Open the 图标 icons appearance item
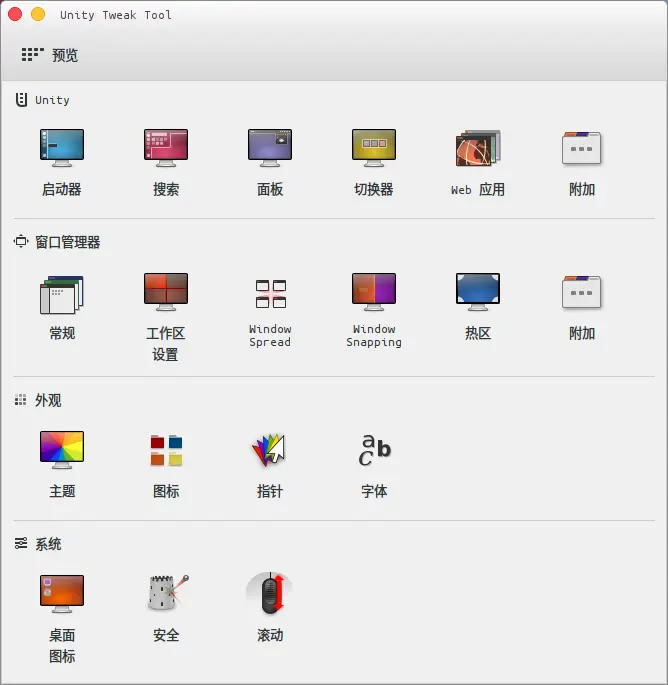Viewport: 668px width, 685px height. pyautogui.click(x=166, y=450)
